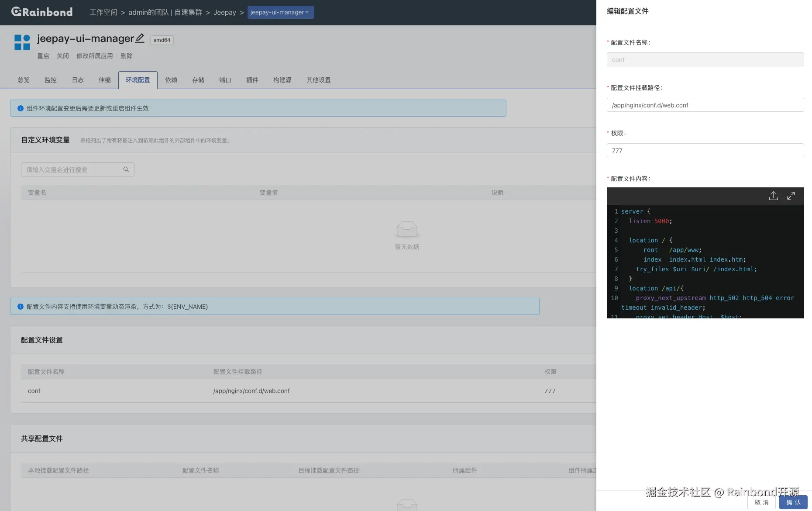The height and width of the screenshot is (511, 812).
Task: Focus the 配置文件挂载路径 input field
Action: coord(705,105)
